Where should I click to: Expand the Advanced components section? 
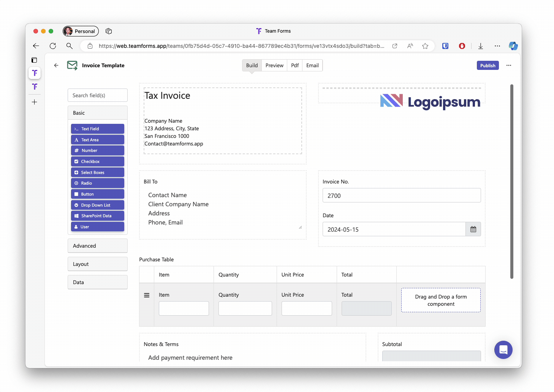tap(98, 246)
